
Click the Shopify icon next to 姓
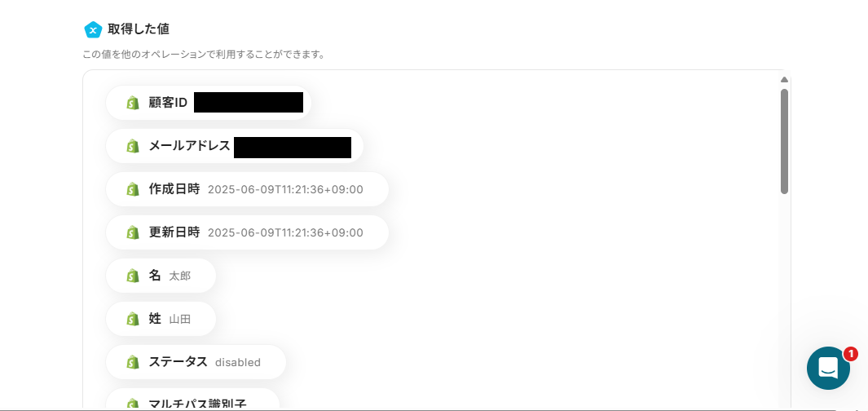133,319
